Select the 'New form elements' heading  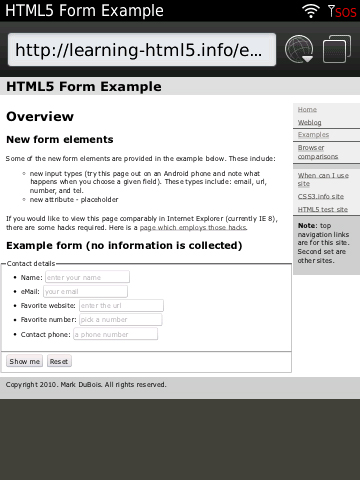60,139
